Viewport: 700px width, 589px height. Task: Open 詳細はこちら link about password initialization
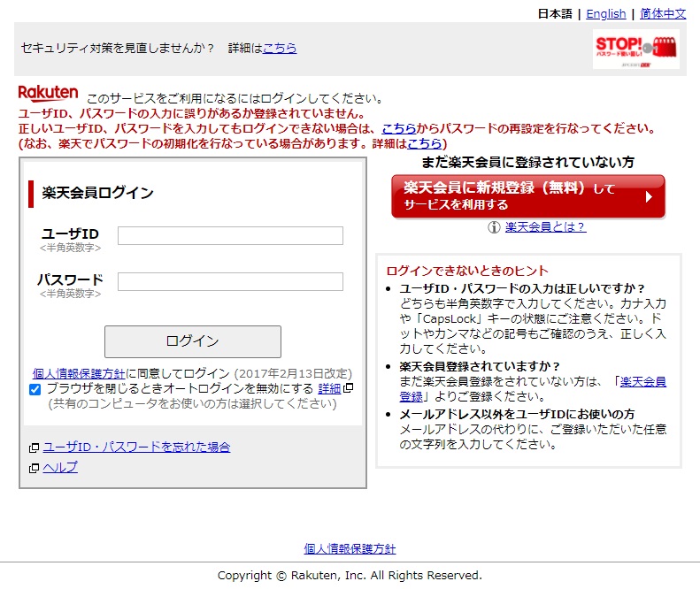425,143
